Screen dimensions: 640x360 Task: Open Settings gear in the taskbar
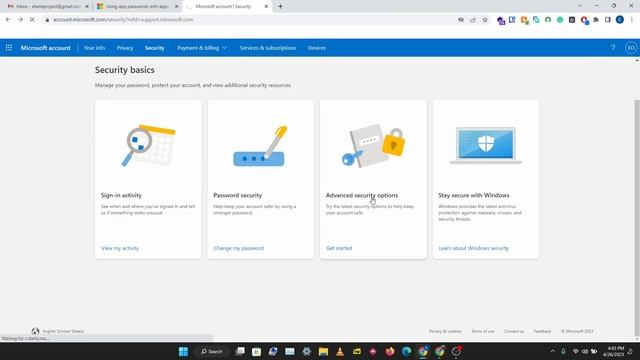(307, 351)
